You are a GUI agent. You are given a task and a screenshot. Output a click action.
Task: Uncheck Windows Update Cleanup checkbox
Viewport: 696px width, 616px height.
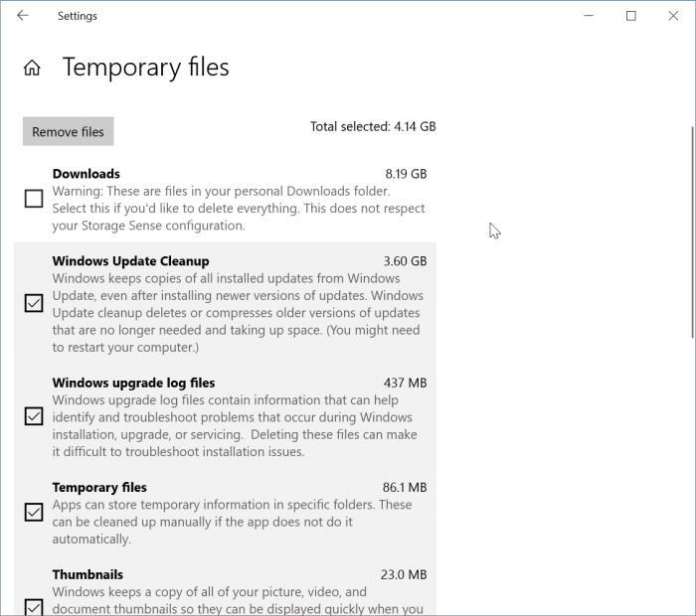point(34,303)
